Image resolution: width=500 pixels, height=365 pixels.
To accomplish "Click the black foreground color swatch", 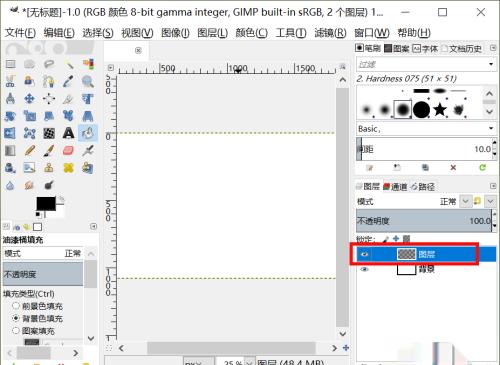I will tap(46, 204).
